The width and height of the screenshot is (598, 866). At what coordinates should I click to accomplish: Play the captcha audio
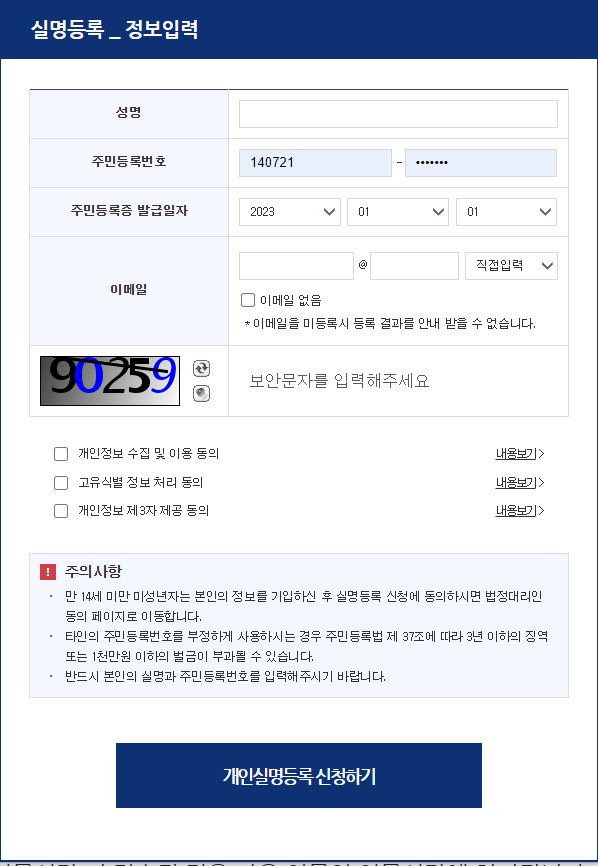[x=202, y=393]
